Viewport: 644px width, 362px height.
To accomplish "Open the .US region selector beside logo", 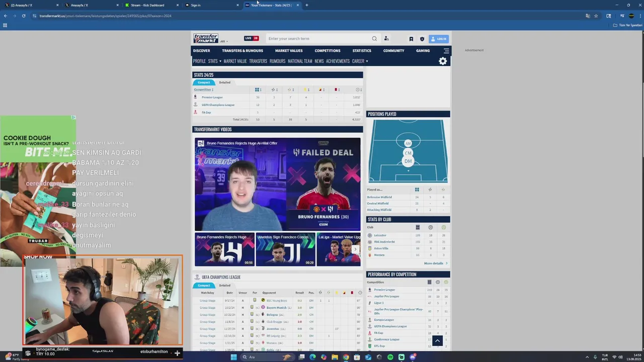I will [x=224, y=41].
